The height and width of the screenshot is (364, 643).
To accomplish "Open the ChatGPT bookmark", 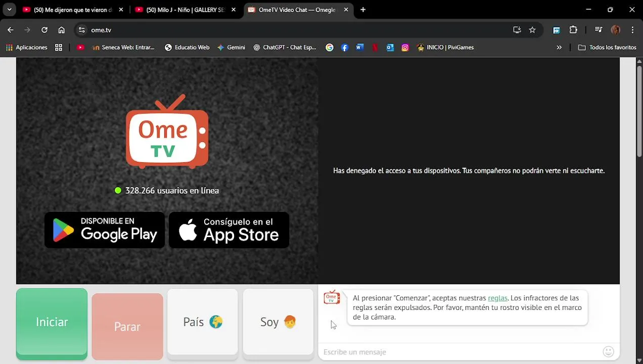I will [285, 48].
